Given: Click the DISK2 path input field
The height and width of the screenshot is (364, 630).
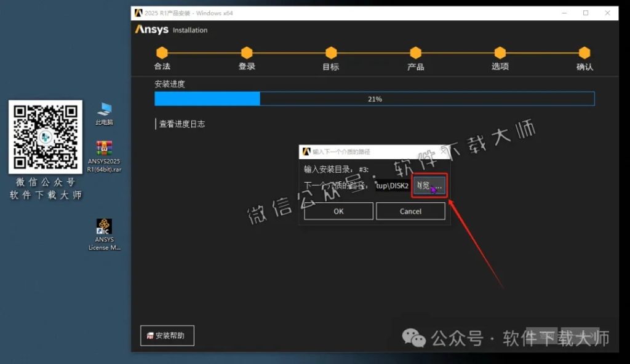Looking at the screenshot, I should 393,185.
